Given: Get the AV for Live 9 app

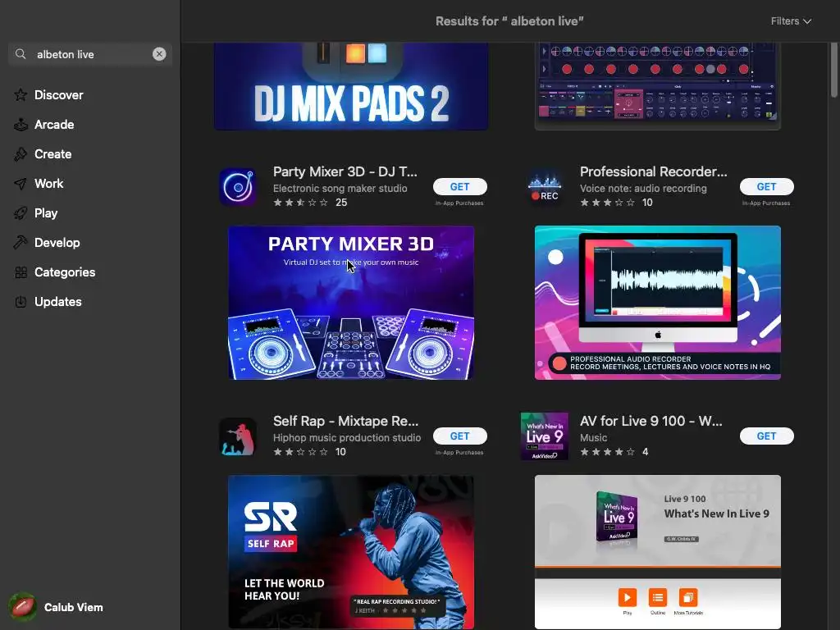Looking at the screenshot, I should point(767,436).
